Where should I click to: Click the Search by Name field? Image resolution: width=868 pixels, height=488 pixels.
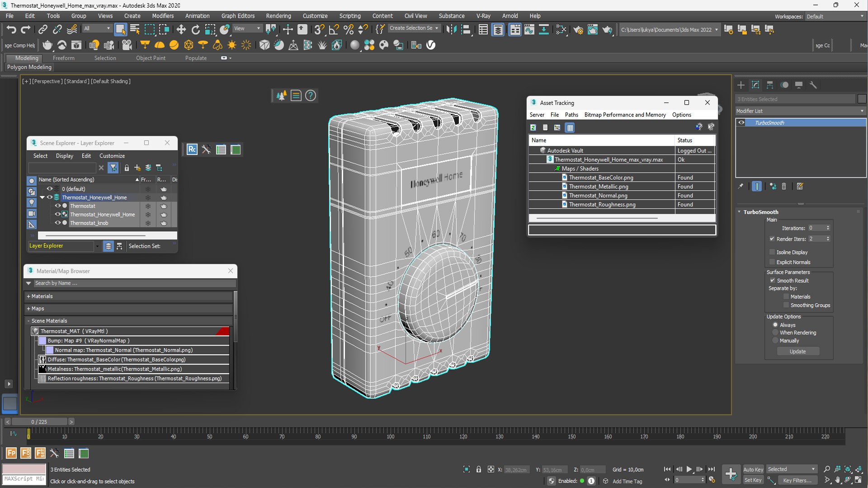134,283
